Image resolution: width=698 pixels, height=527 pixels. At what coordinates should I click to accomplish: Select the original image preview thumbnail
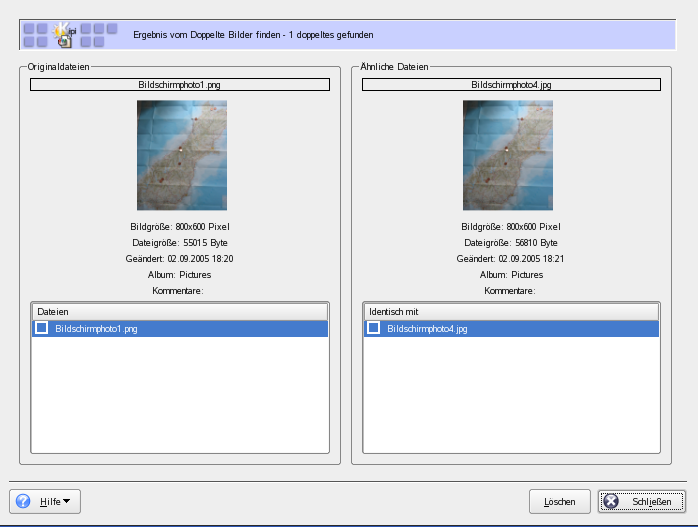point(181,155)
